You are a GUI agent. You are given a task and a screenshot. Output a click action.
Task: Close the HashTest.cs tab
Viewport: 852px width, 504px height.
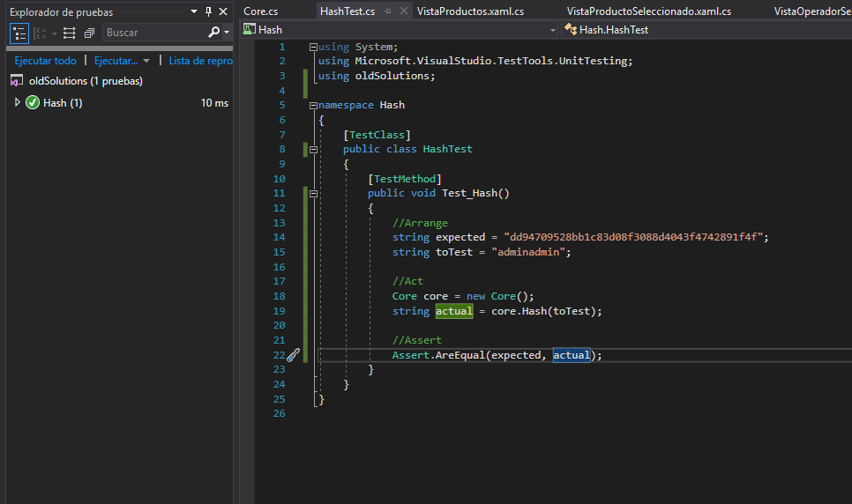(x=403, y=11)
